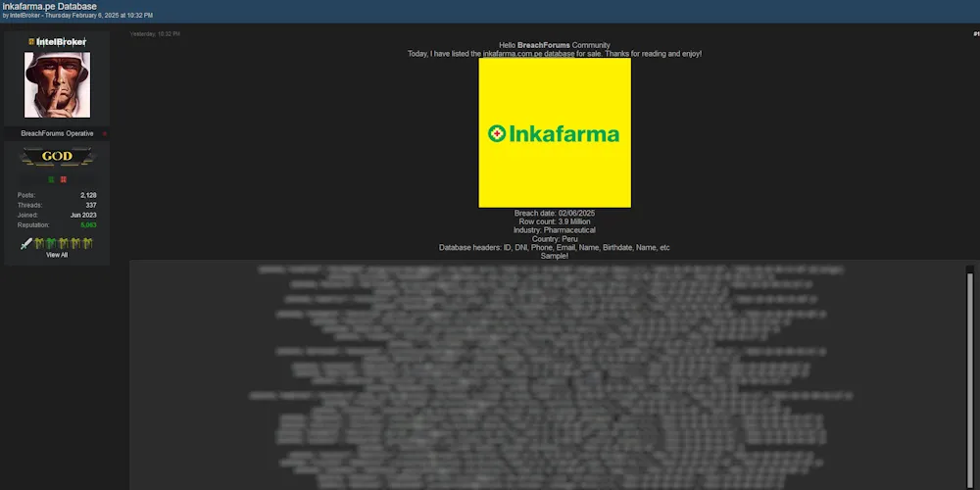Click the threads count 337
Image resolution: width=980 pixels, height=490 pixels.
click(91, 205)
